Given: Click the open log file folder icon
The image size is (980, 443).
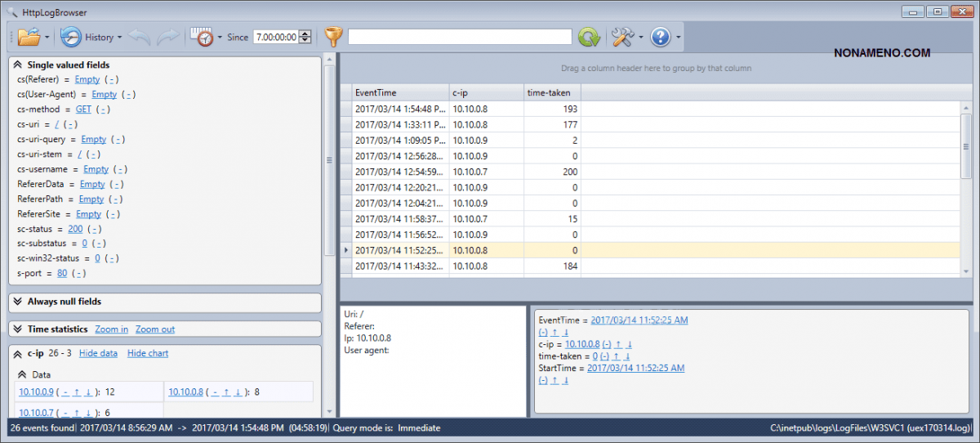Looking at the screenshot, I should coord(28,37).
